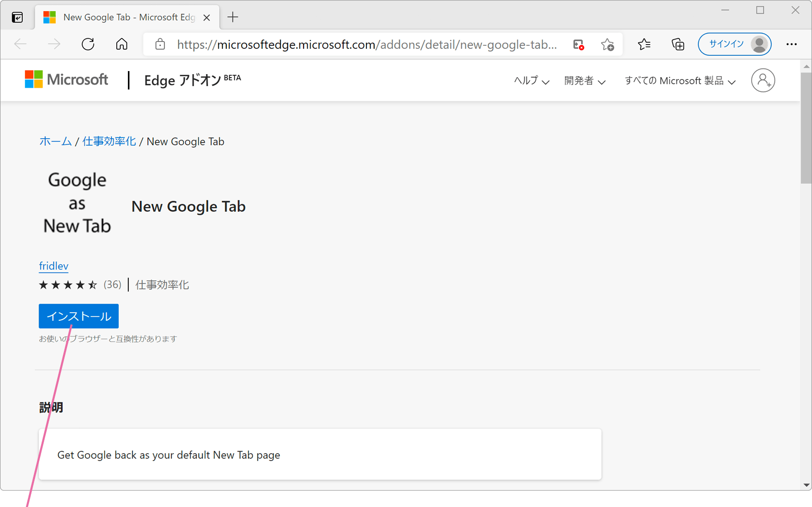
Task: Open the blocked media icon in address bar
Action: [579, 45]
